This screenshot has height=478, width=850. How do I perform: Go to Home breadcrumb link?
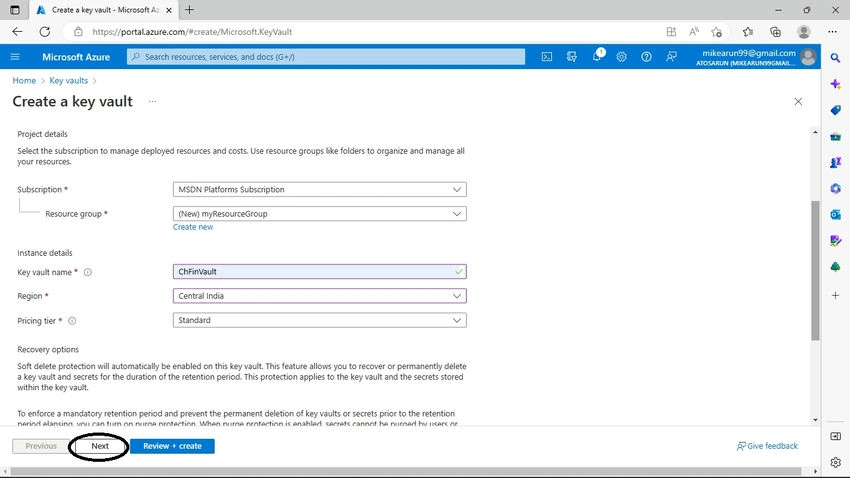[24, 80]
